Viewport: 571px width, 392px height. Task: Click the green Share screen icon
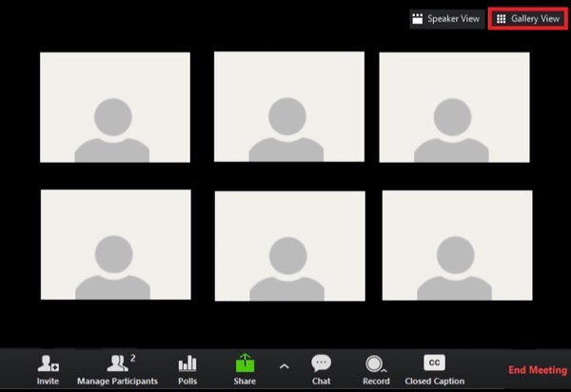pos(245,363)
